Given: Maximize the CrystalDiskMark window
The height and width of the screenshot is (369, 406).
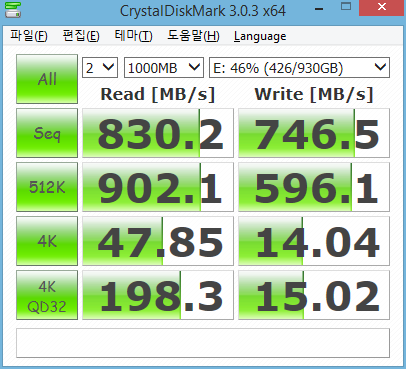Looking at the screenshot, I should (x=346, y=7).
